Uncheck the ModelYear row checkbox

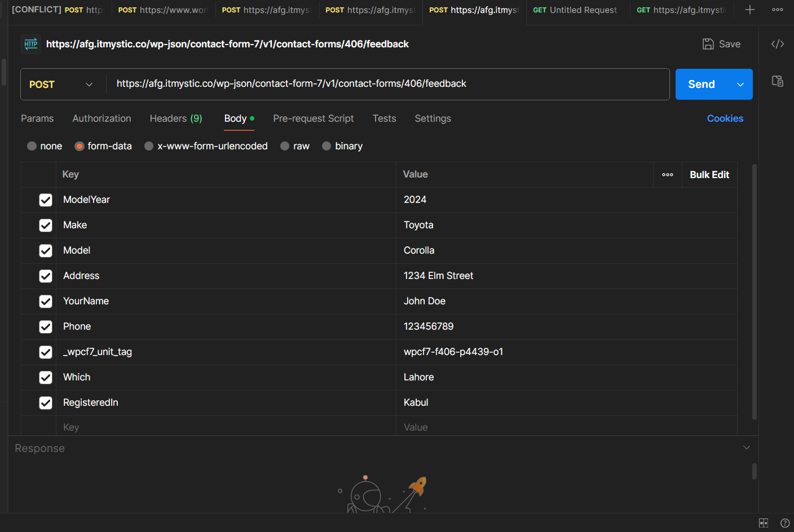(46, 200)
